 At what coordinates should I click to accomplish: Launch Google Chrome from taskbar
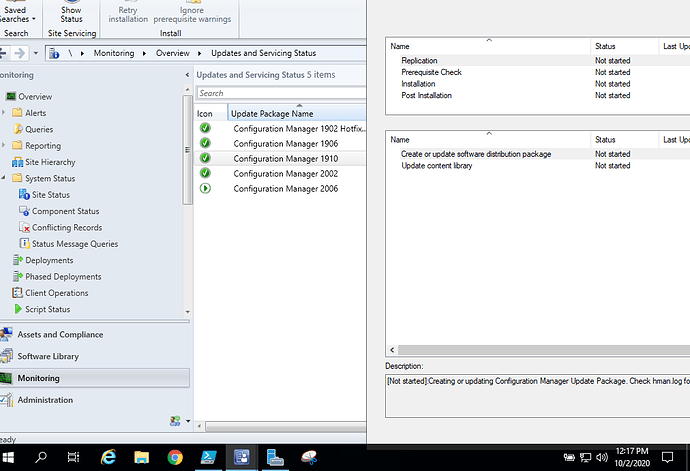coord(175,458)
